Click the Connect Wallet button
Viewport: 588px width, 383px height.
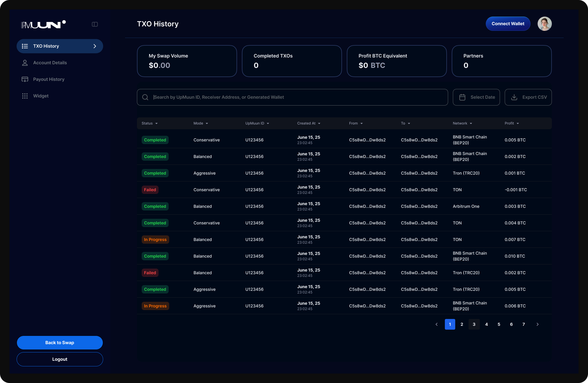(x=508, y=24)
